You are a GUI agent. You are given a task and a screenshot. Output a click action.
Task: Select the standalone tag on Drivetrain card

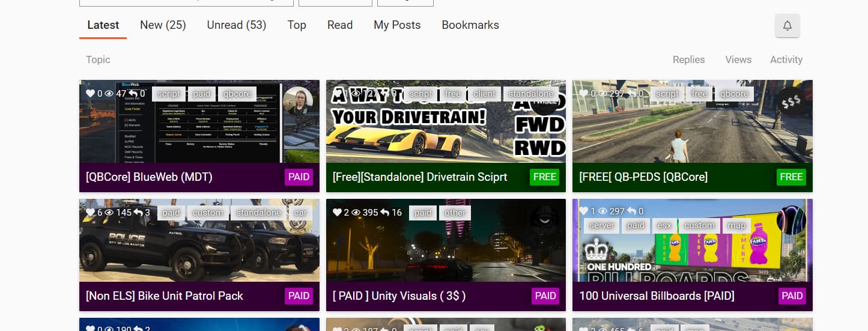click(x=531, y=94)
